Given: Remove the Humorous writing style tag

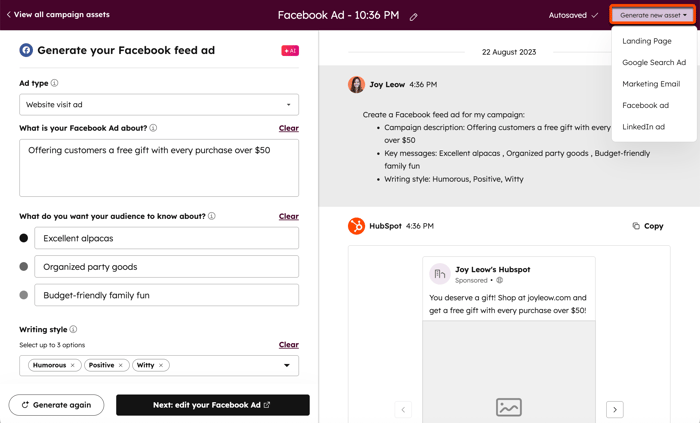Looking at the screenshot, I should pyautogui.click(x=73, y=365).
